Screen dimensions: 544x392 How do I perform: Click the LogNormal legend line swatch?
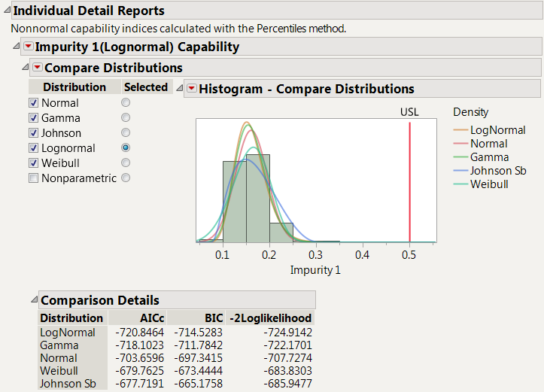(x=460, y=129)
